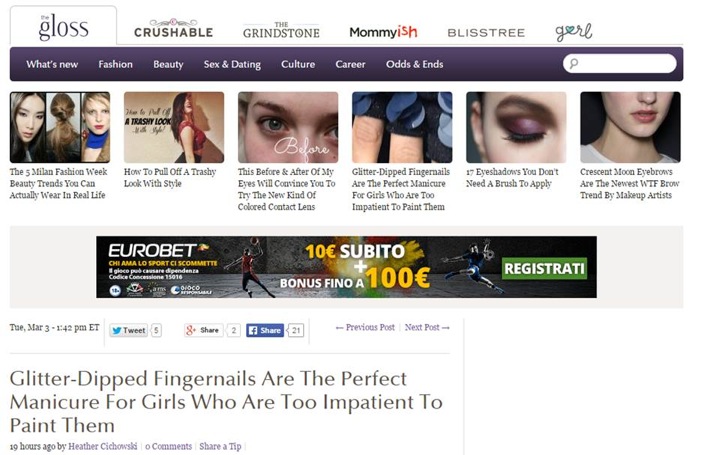Screen dimensions: 709x455
Task: Open the Sex & Dating section
Action: pos(232,64)
